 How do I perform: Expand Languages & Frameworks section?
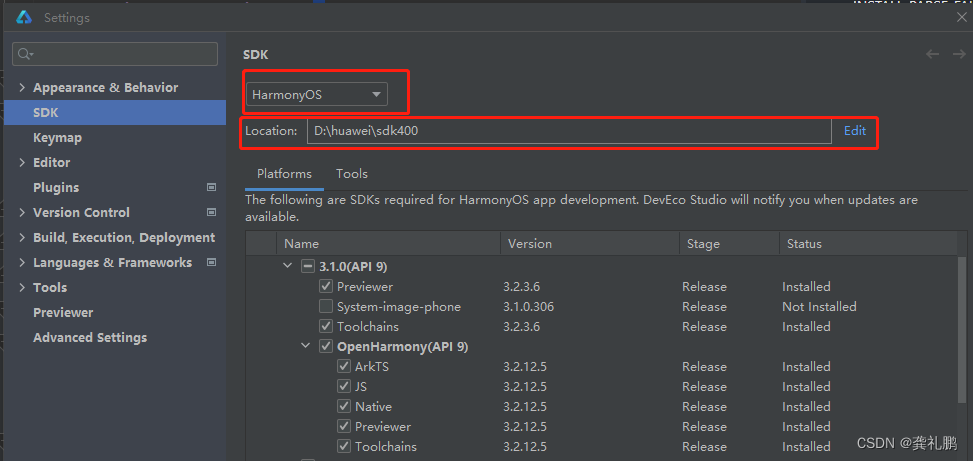(22, 262)
